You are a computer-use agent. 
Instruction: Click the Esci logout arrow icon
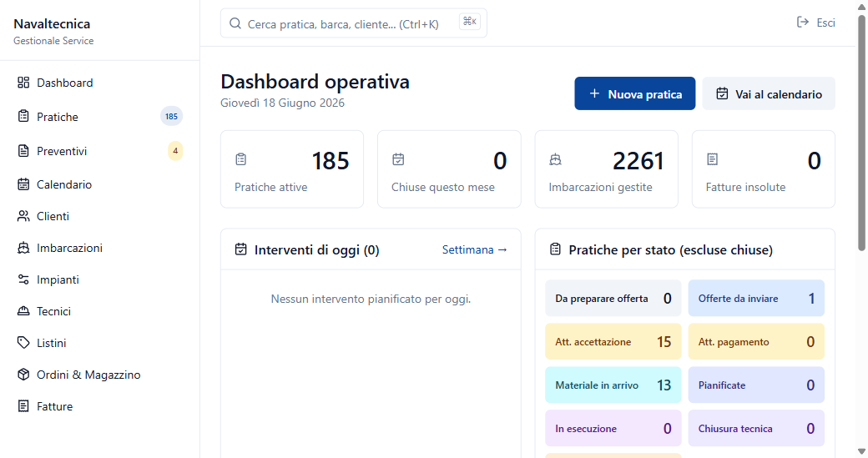(x=803, y=23)
